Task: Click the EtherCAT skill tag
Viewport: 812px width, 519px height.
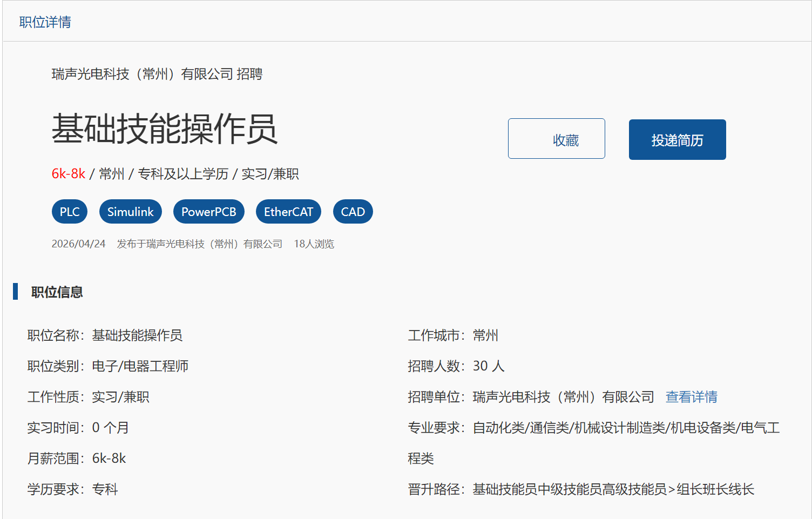Action: [x=288, y=212]
